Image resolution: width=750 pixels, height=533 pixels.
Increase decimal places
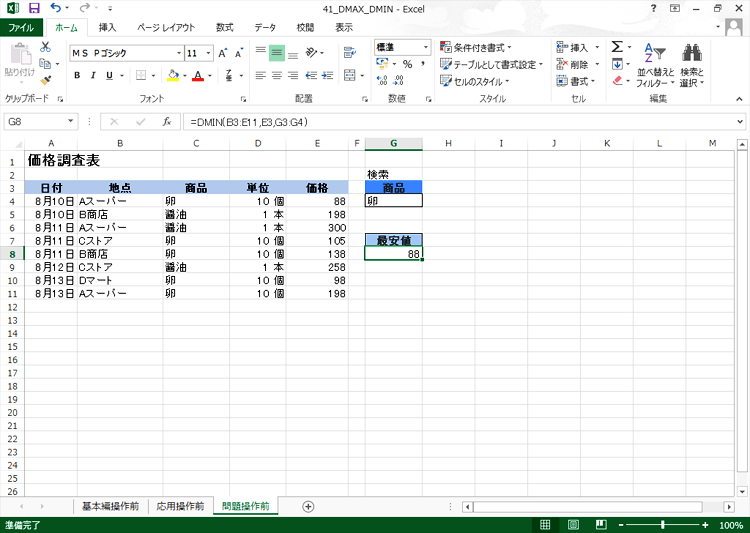click(382, 81)
